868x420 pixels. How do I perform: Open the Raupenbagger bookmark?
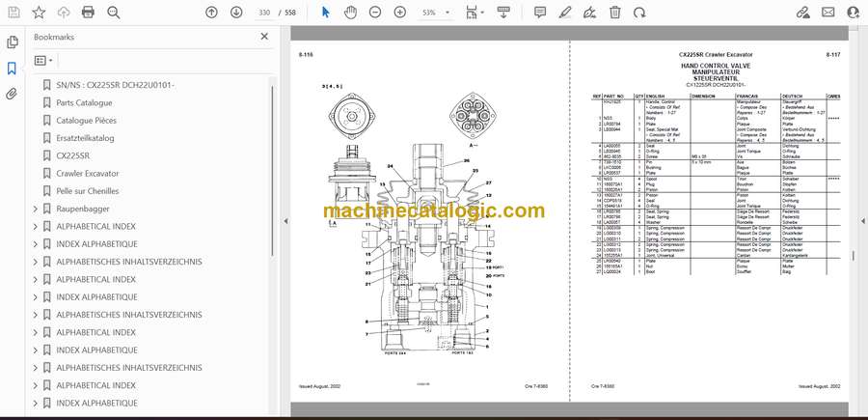coord(83,209)
